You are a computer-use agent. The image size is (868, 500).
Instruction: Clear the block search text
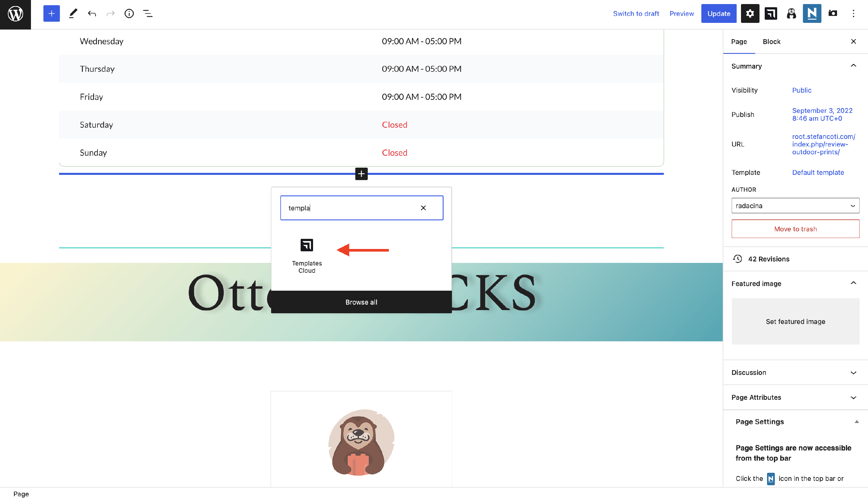[423, 208]
